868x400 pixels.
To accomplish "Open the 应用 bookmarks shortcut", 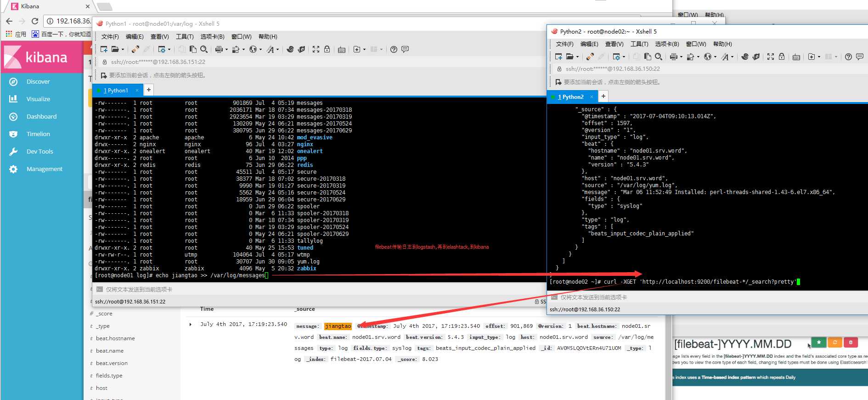I will click(x=16, y=34).
